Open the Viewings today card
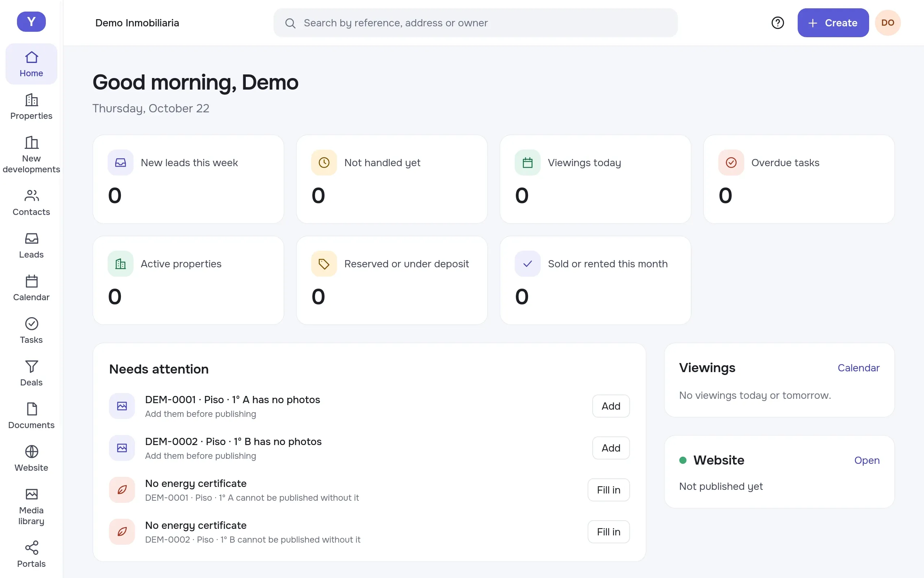 (595, 179)
